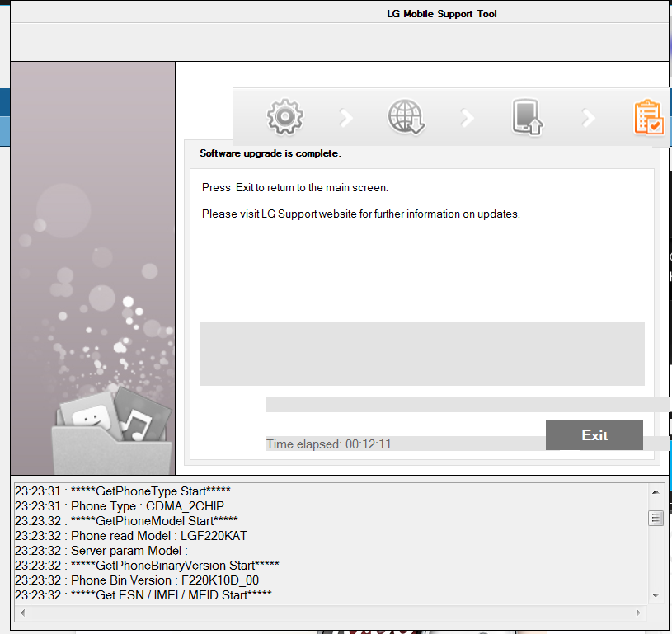Select the clipboard checkmark completion icon
This screenshot has height=634, width=672.
tap(648, 117)
